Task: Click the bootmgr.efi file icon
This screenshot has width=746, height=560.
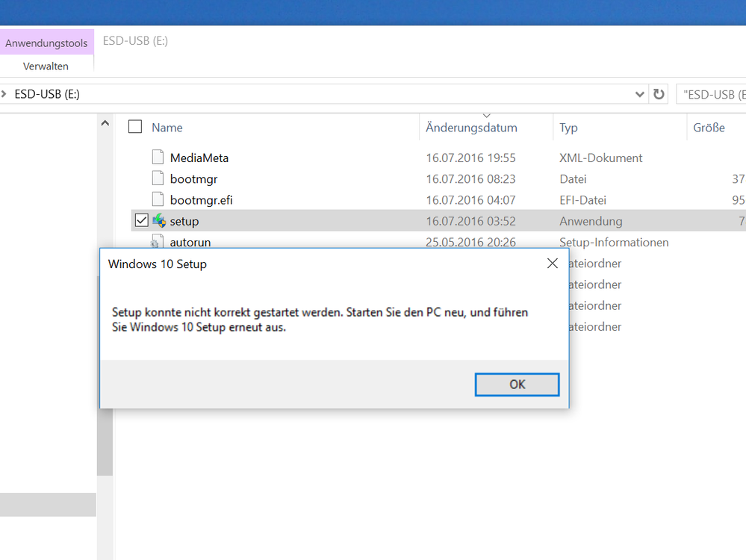Action: 157,200
